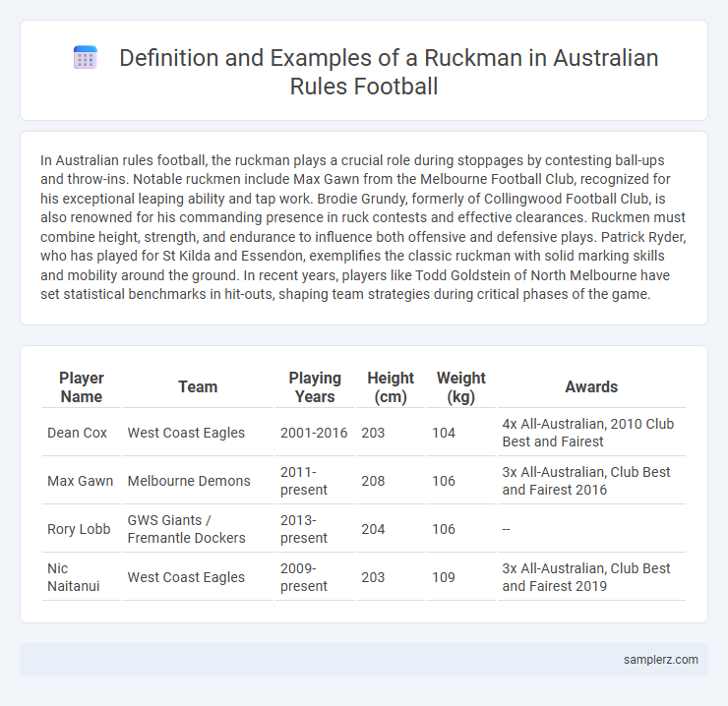Image resolution: width=728 pixels, height=706 pixels.
Task: Click the introductory paragraph about ruckmen
Action: tap(364, 227)
